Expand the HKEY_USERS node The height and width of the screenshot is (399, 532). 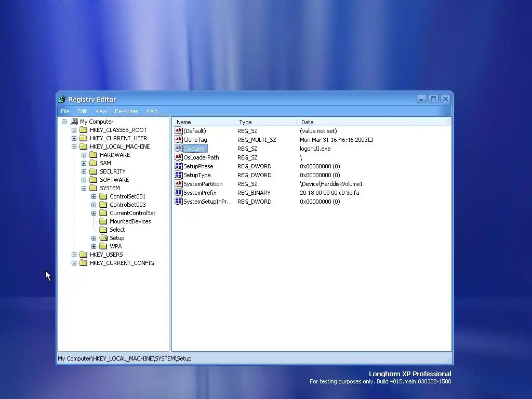pos(74,255)
